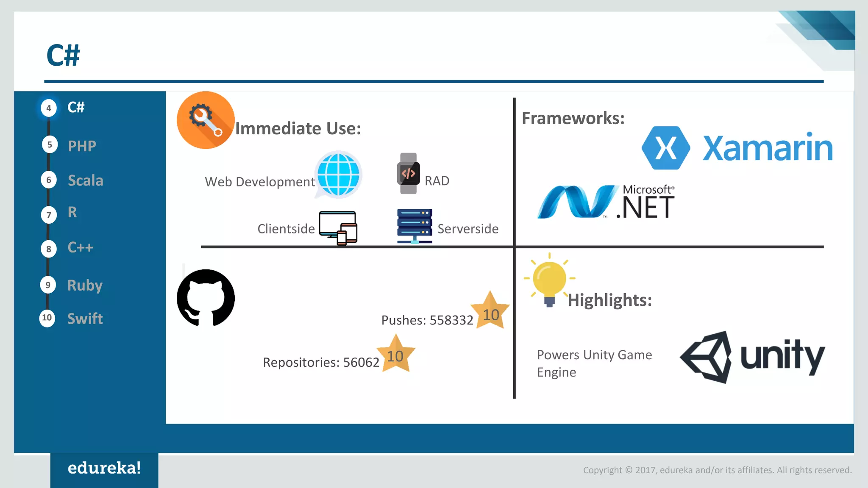
Task: Click the 'Frameworks:' heading
Action: tap(573, 118)
